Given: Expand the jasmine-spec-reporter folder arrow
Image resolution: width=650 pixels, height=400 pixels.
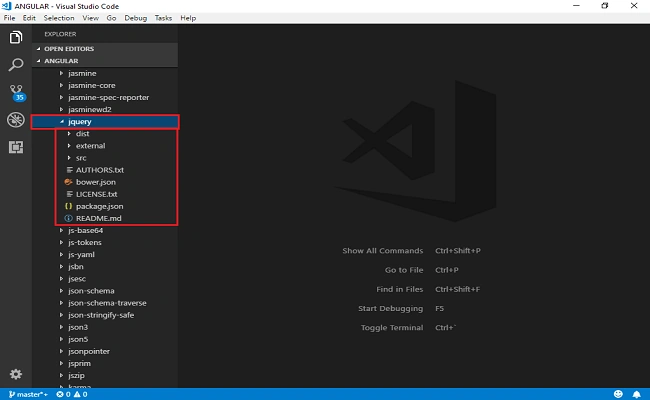Looking at the screenshot, I should (x=61, y=97).
